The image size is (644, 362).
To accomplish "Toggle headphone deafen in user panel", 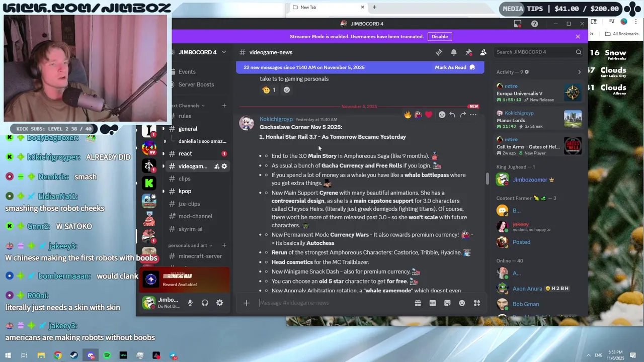I will tap(205, 303).
